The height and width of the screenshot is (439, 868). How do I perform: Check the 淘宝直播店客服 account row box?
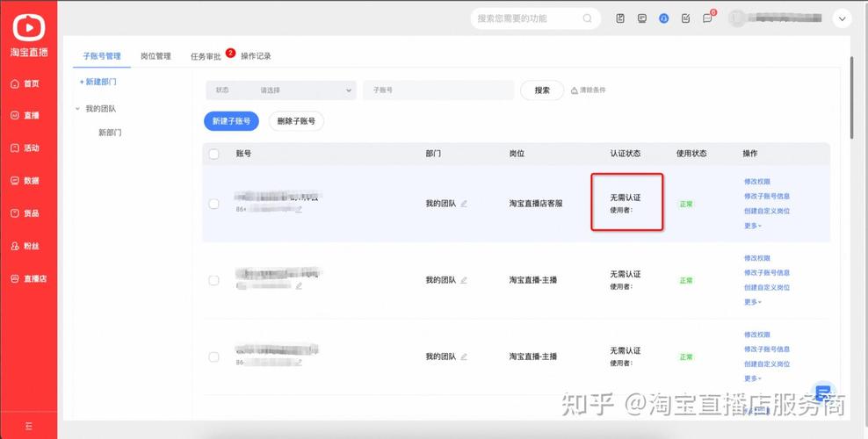[213, 204]
